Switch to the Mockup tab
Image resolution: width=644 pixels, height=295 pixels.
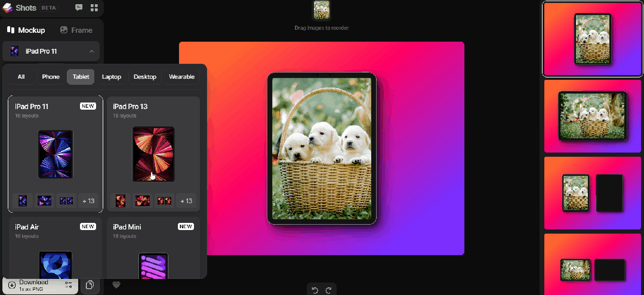click(26, 30)
